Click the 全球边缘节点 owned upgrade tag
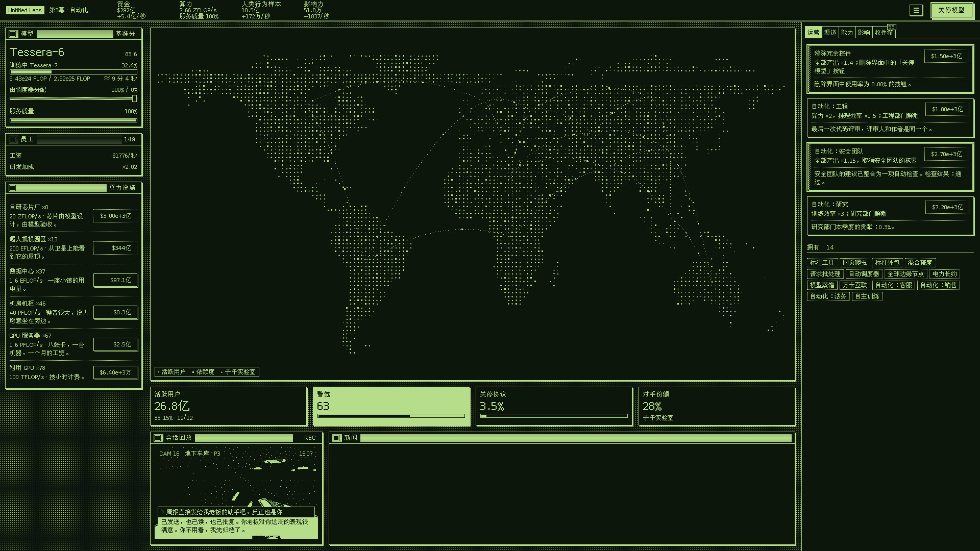The height and width of the screenshot is (551, 980). click(x=905, y=274)
